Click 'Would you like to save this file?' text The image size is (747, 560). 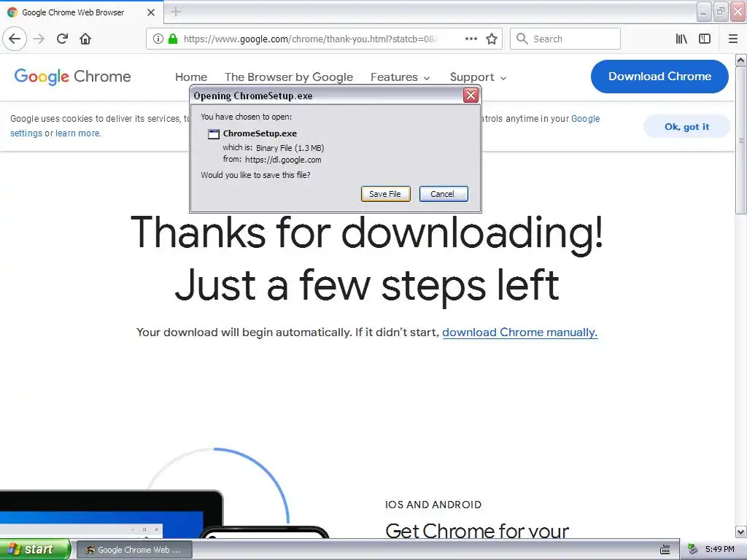click(255, 175)
